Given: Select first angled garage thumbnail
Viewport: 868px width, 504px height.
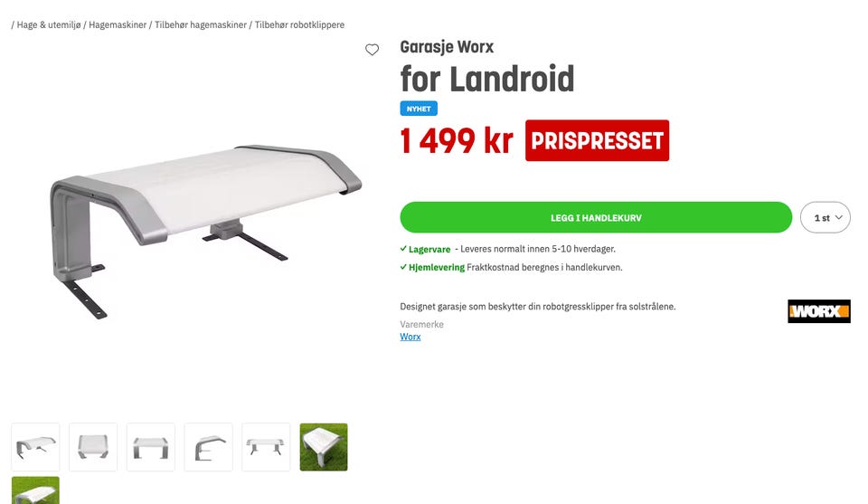Looking at the screenshot, I should [x=35, y=447].
